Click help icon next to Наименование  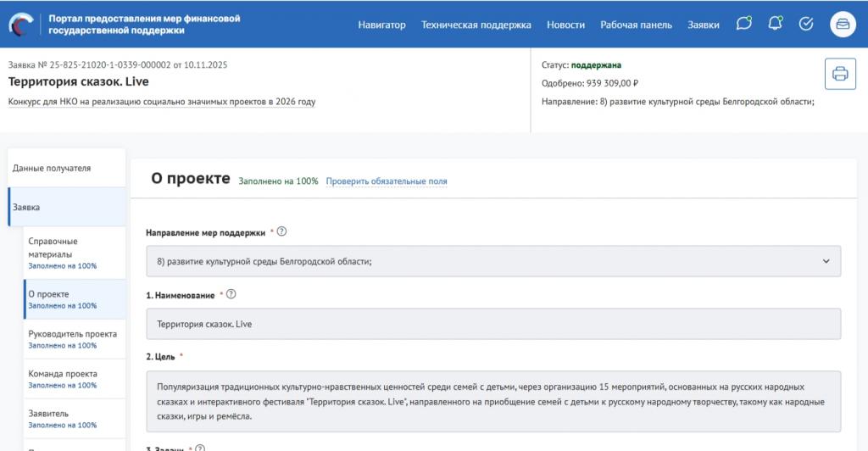point(231,294)
